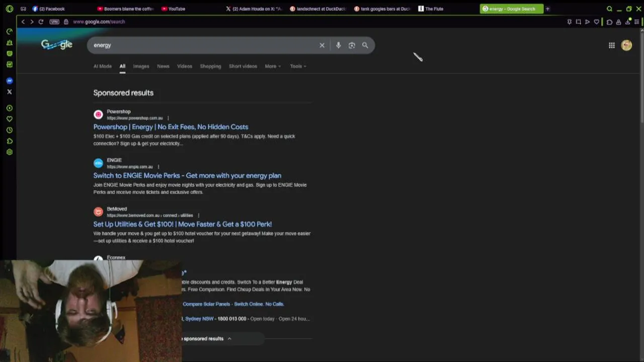This screenshot has width=644, height=362.
Task: Switch to Short videos results
Action: 243,66
